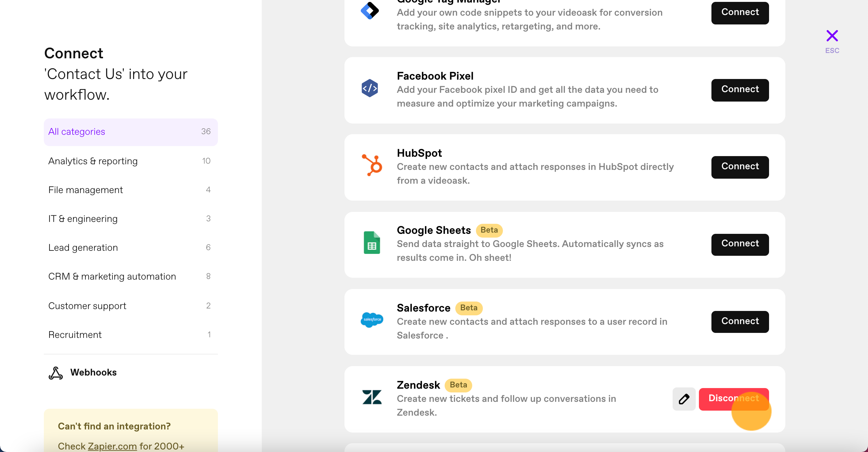Image resolution: width=868 pixels, height=452 pixels.
Task: Click the Salesforce cloud logo
Action: pyautogui.click(x=372, y=319)
